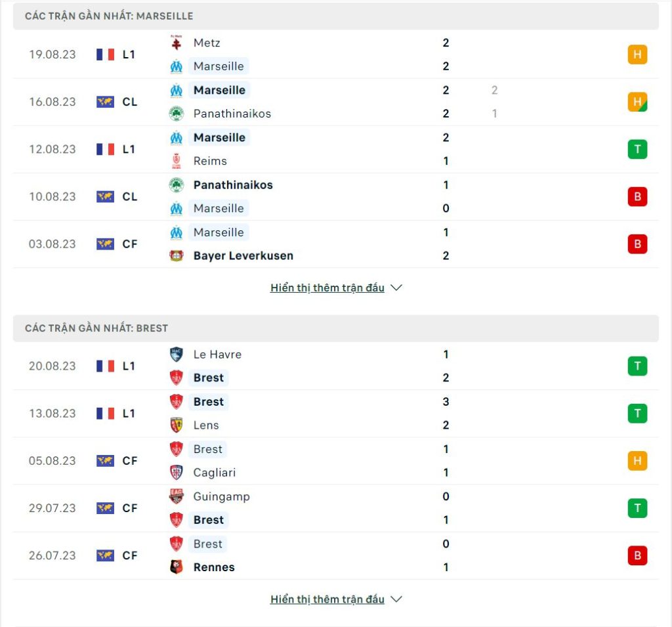Click the green T badge for Marseille–Reims

click(x=637, y=149)
